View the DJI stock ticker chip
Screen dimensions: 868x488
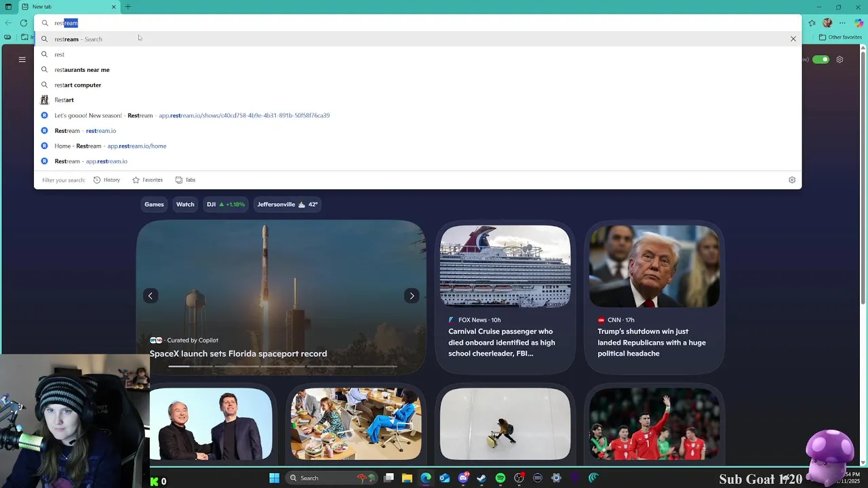[226, 204]
